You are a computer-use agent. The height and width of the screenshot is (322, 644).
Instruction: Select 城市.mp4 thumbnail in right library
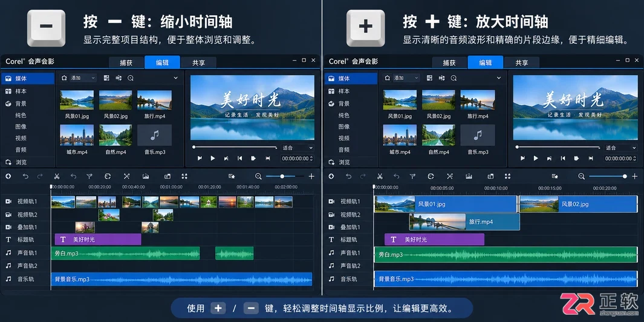pos(400,136)
